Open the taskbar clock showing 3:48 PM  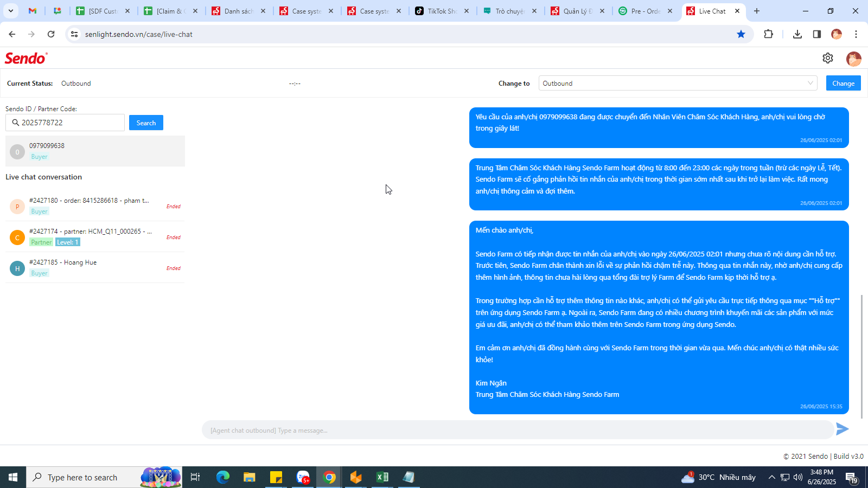point(821,477)
